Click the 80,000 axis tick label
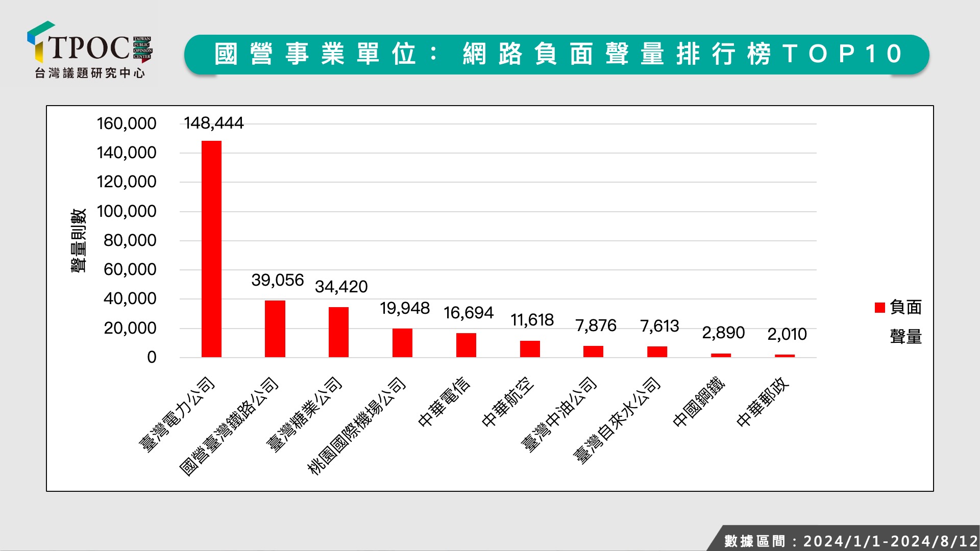The height and width of the screenshot is (551, 980). pyautogui.click(x=130, y=240)
